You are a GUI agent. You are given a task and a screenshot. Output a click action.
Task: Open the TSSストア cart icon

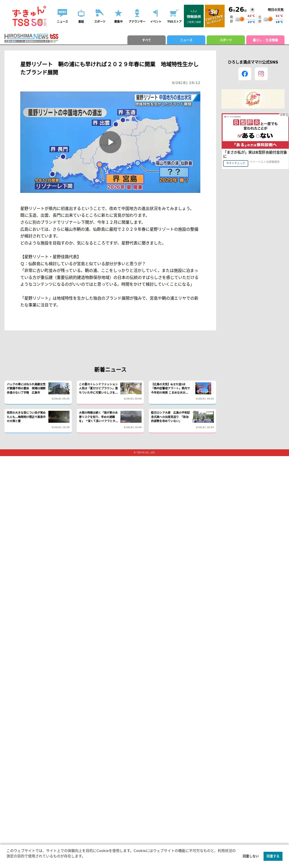[174, 16]
